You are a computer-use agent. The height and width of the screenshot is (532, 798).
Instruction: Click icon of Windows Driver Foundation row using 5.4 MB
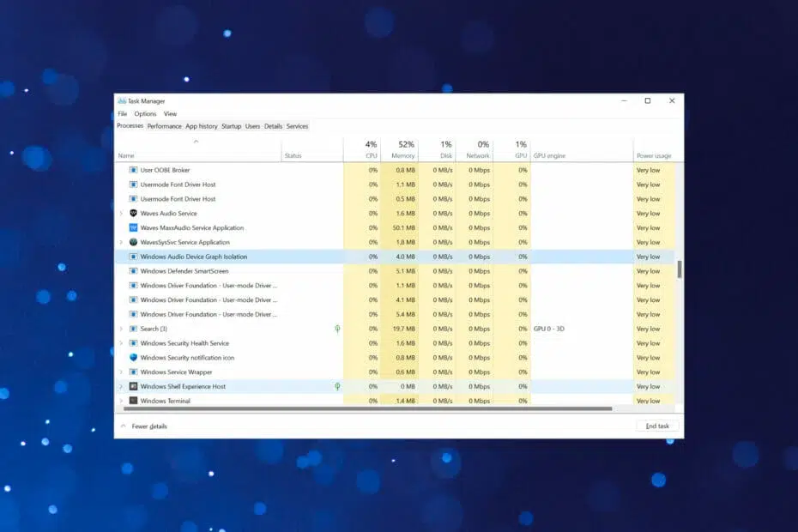[x=133, y=314]
